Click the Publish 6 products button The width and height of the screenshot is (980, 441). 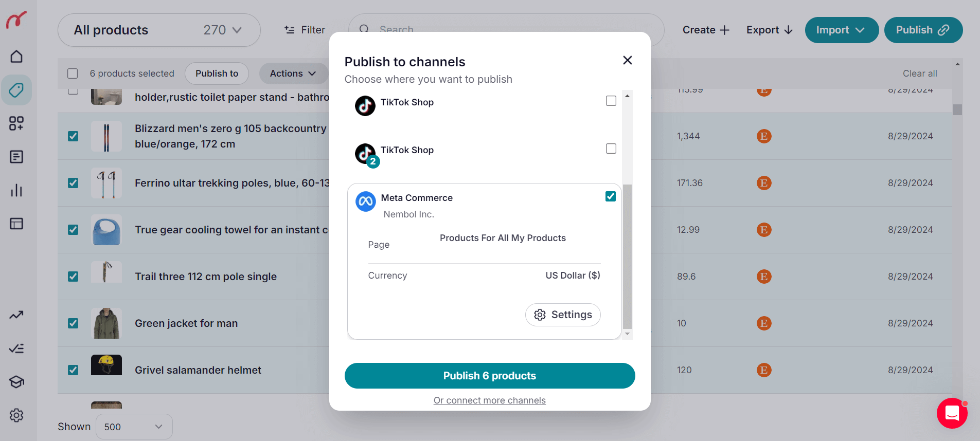pos(490,376)
